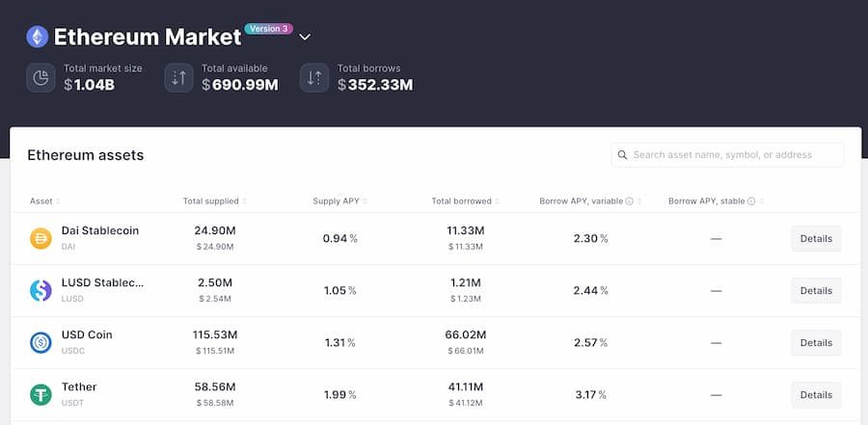Select the USD Coin asset name
Screen dimensions: 868x425
tap(87, 334)
